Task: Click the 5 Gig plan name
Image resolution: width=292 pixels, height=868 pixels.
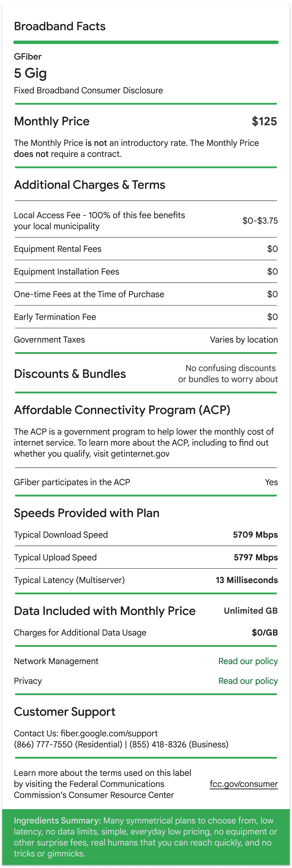Action: click(x=30, y=73)
